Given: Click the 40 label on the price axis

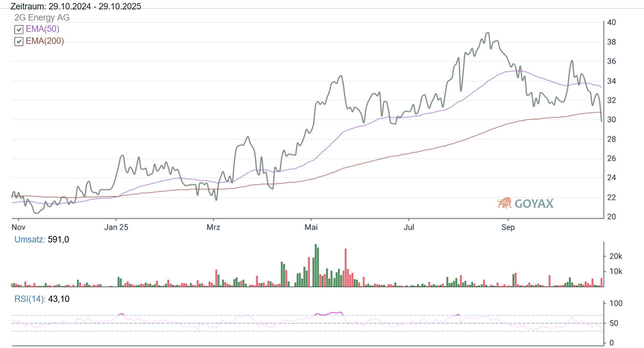Looking at the screenshot, I should (x=612, y=22).
